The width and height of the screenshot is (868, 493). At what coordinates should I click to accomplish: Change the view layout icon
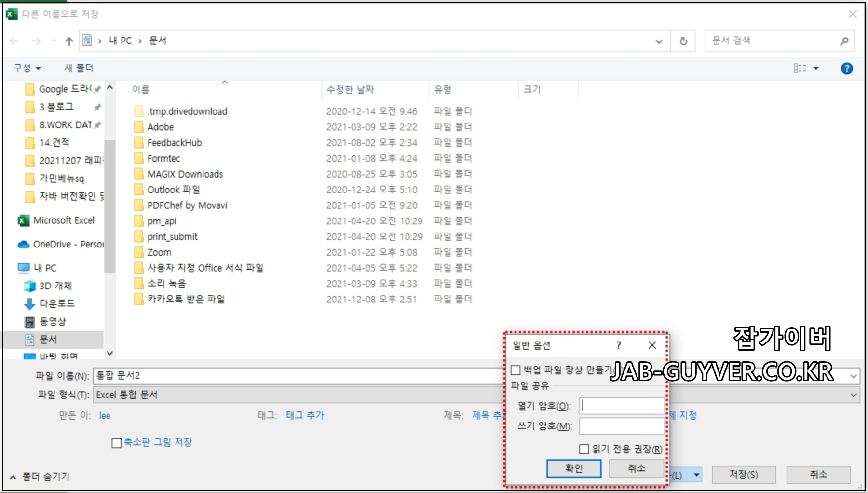800,68
